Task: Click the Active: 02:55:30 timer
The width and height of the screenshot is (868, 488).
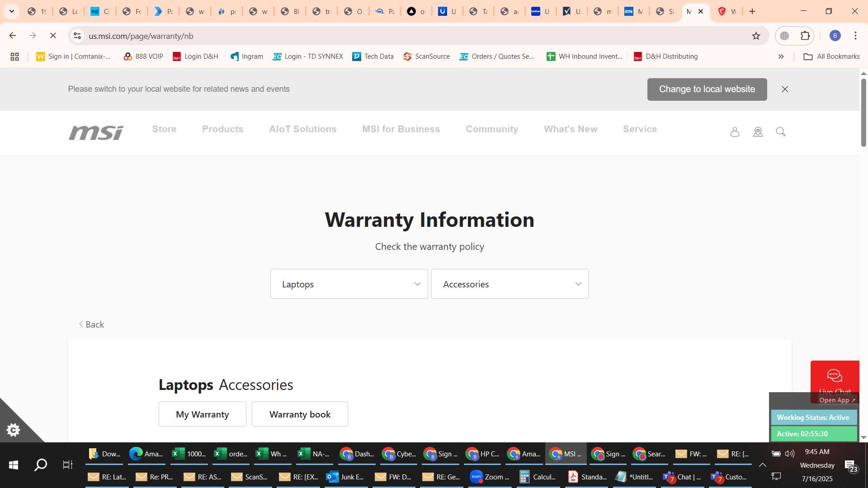Action: [813, 434]
